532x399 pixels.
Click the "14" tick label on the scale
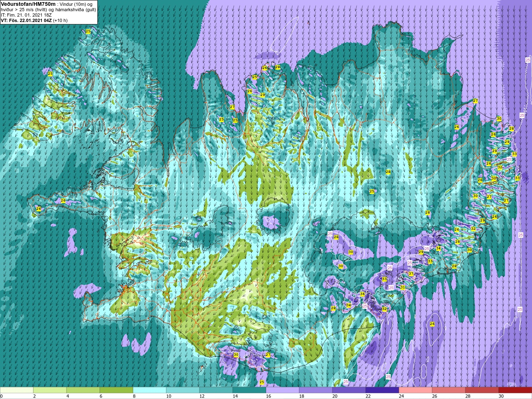pos(235,396)
